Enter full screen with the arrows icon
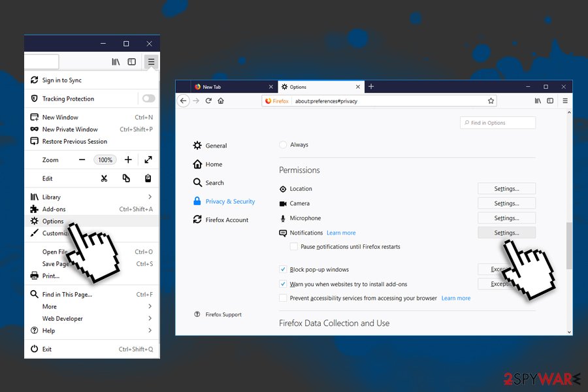 pos(148,160)
